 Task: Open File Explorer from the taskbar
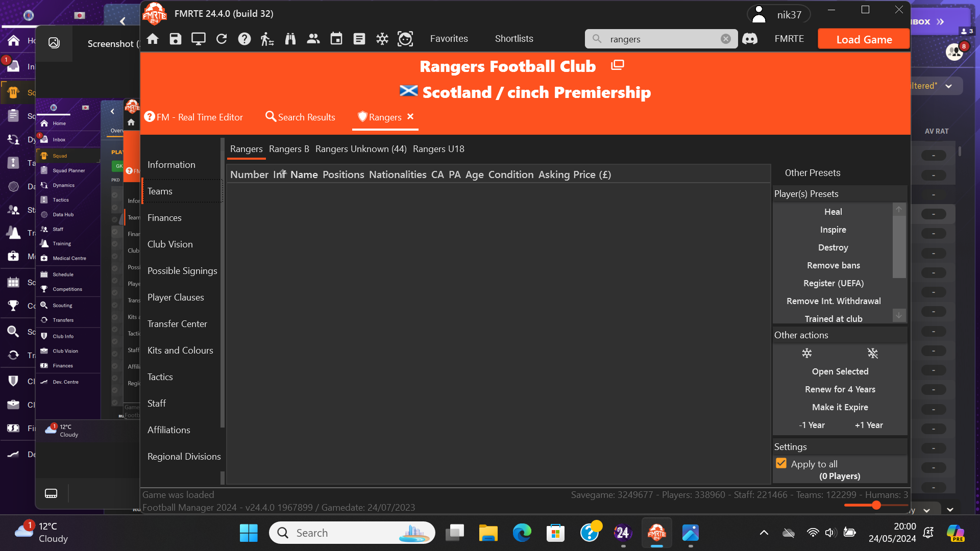click(488, 533)
